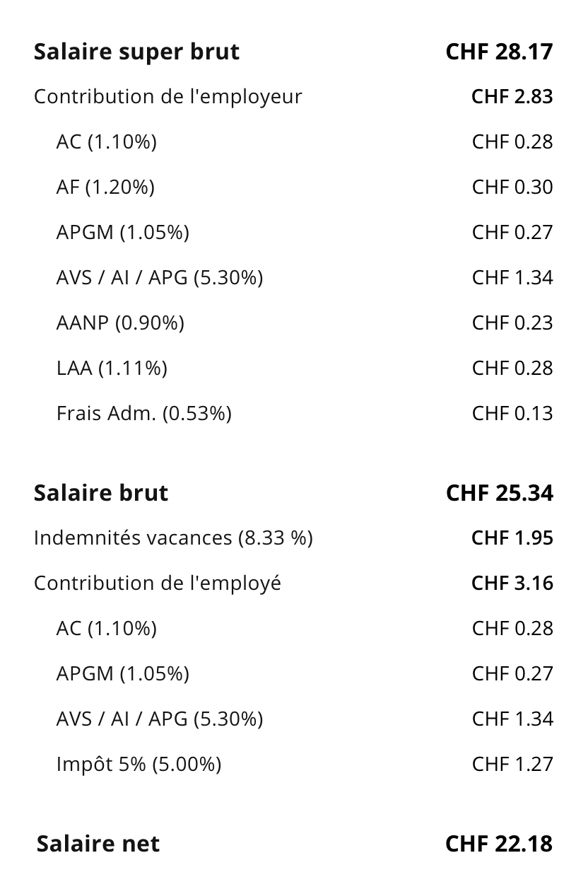Click the CHF 3.16 employee contribution total

(x=512, y=584)
